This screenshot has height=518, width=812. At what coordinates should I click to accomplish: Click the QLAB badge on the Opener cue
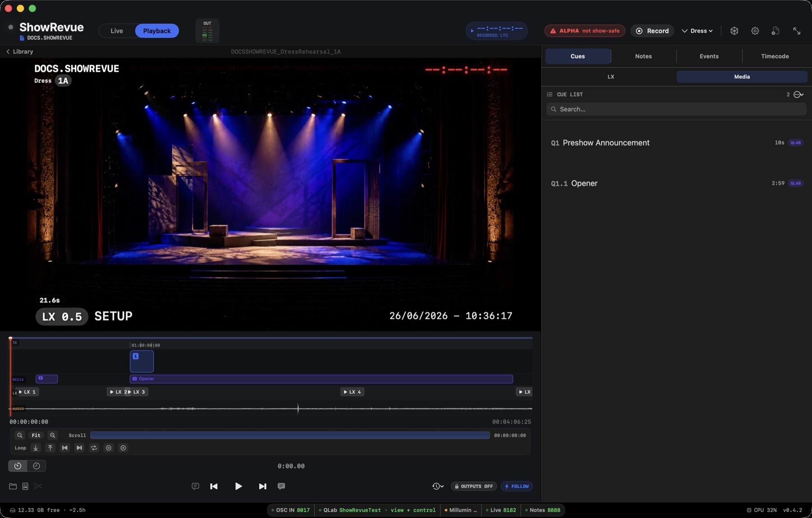tap(795, 183)
